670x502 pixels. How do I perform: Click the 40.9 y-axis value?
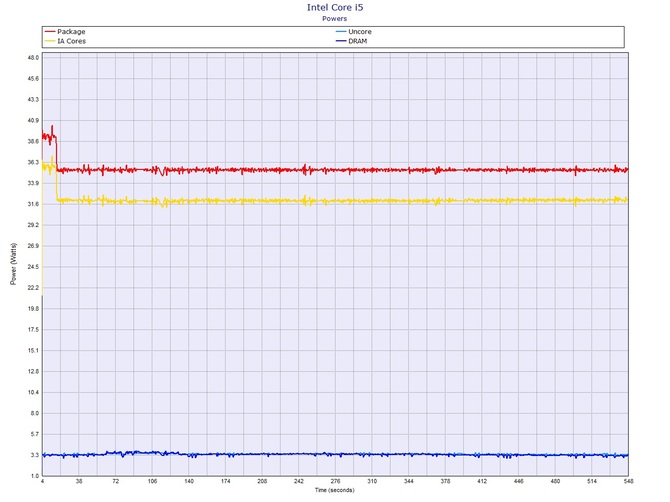(x=33, y=120)
